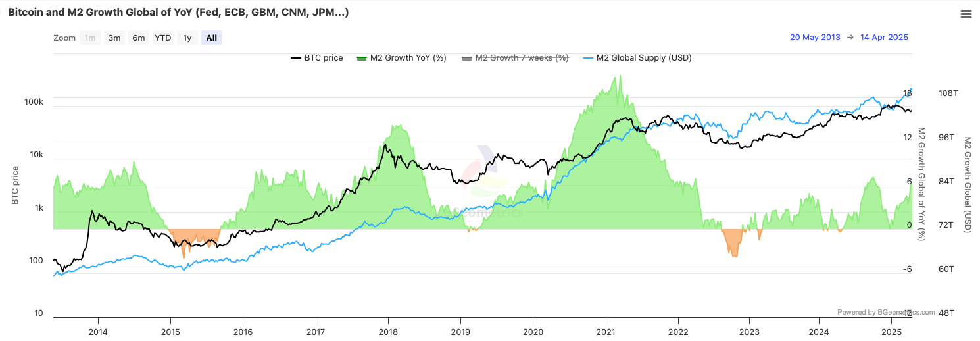This screenshot has width=980, height=341.
Task: Select the YTD zoom range
Action: click(x=163, y=38)
